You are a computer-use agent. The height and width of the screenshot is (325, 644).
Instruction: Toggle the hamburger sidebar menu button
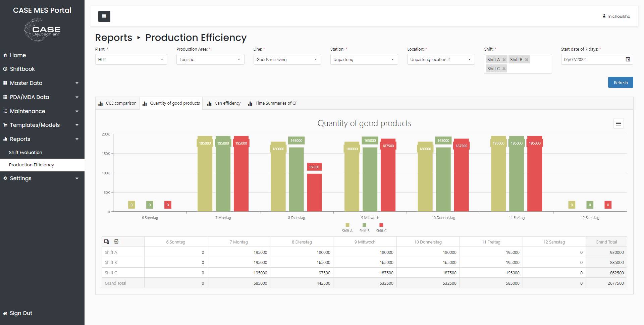104,16
